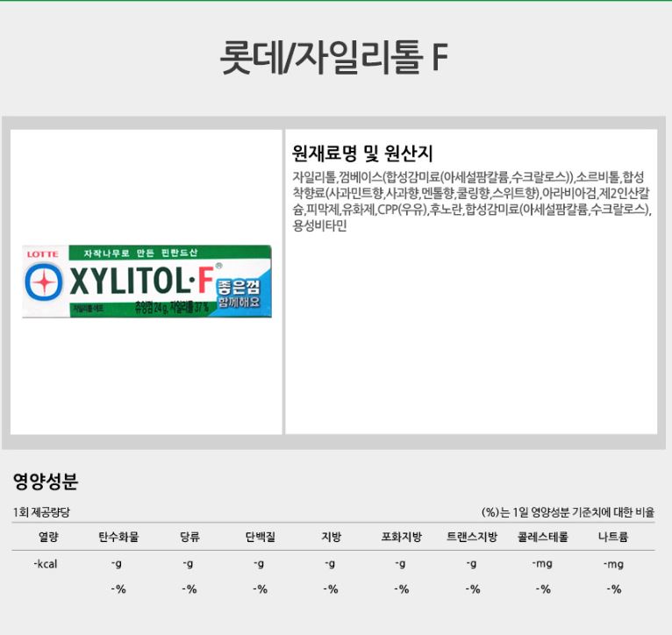Click the Xylitol-F gum package image
672x635 pixels.
147,281
